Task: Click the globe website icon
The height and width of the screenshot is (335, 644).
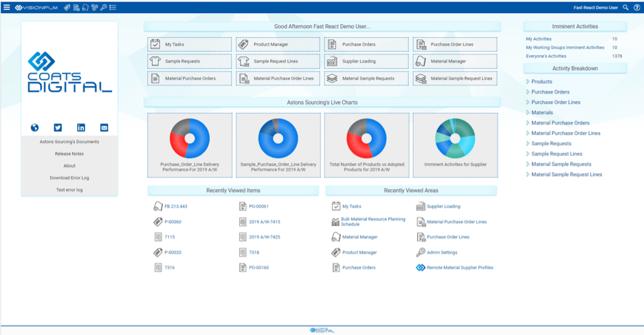Action: (x=34, y=127)
